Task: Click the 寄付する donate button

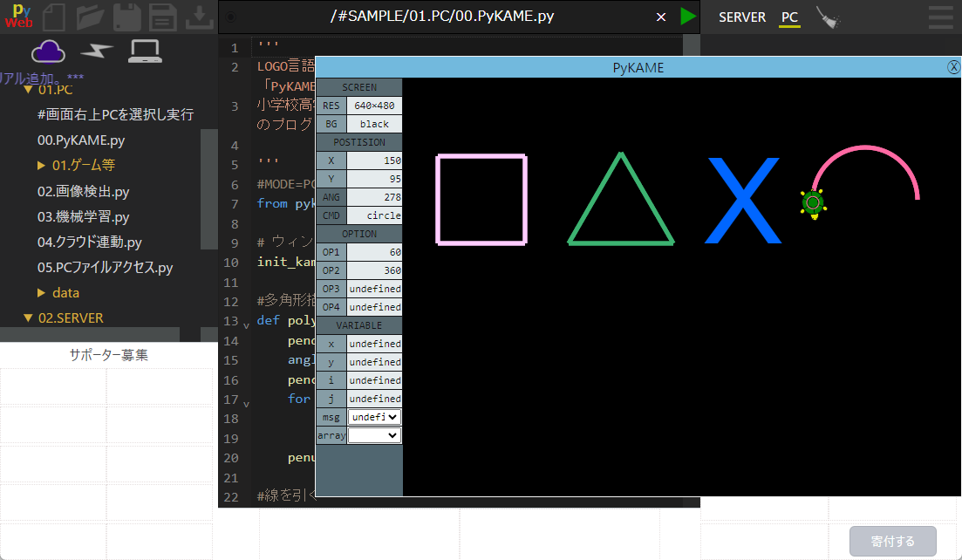Action: pyautogui.click(x=892, y=541)
